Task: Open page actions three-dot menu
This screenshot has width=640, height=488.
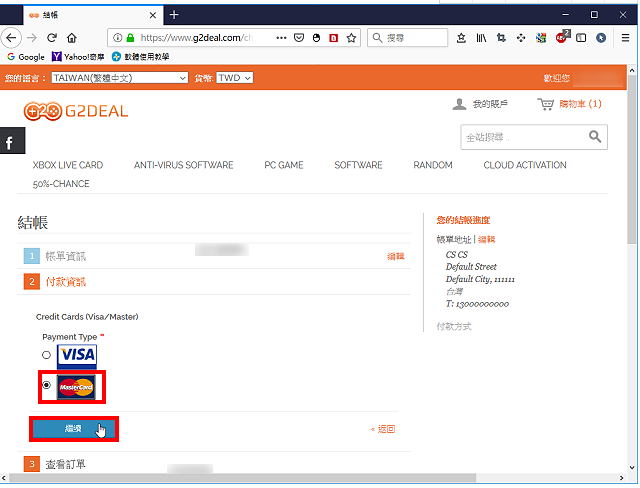Action: tap(281, 38)
